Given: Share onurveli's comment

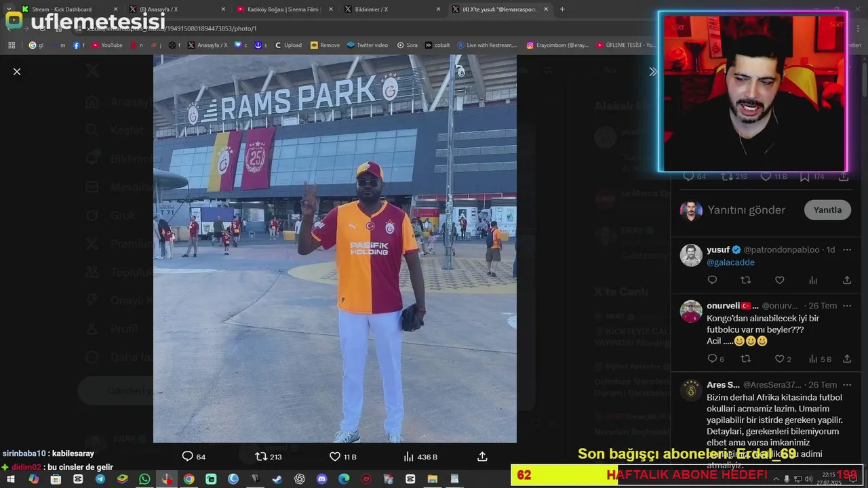Looking at the screenshot, I should pos(846,359).
